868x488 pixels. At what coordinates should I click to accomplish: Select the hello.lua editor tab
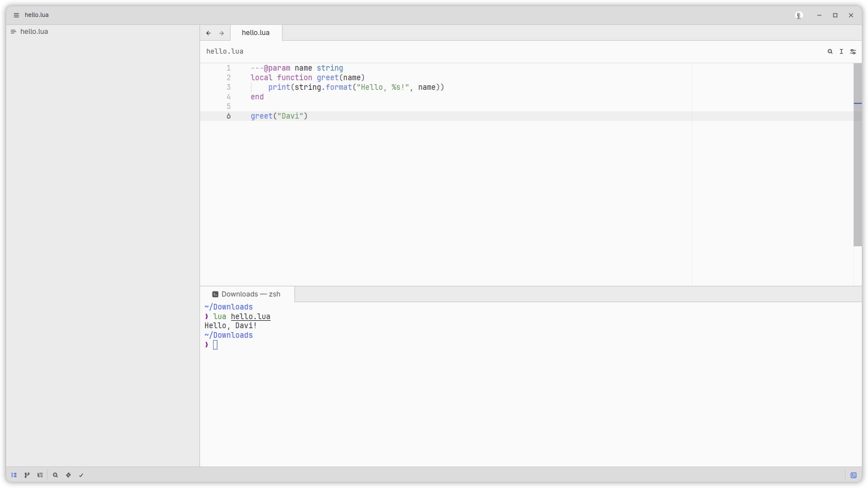(255, 33)
